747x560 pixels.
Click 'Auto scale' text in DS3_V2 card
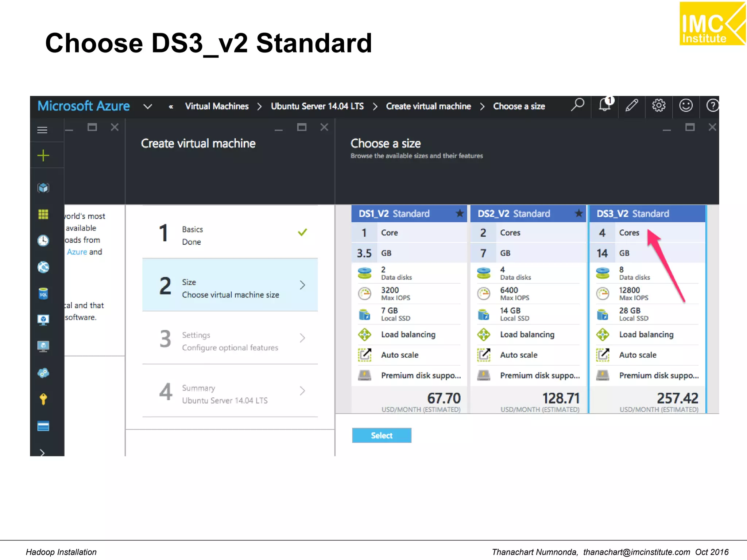coord(638,355)
